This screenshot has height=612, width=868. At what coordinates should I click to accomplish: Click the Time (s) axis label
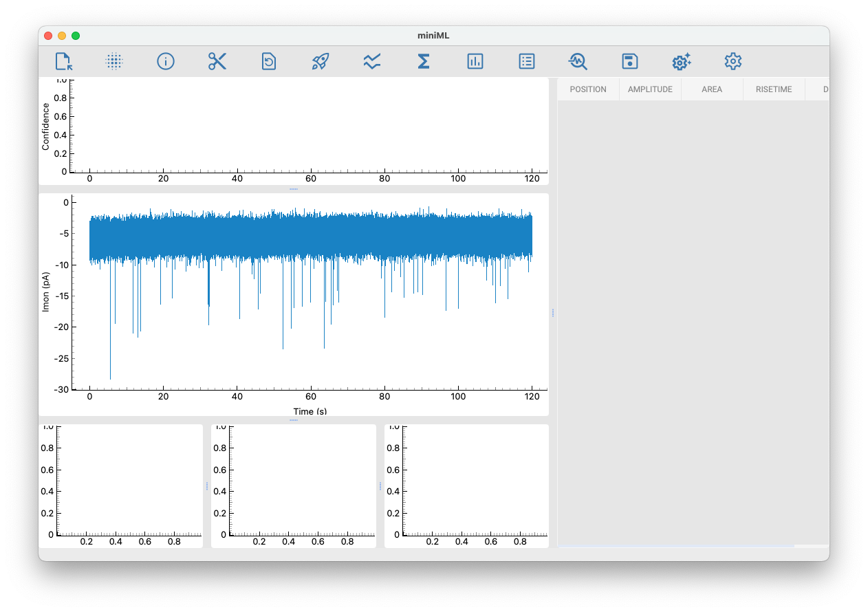[x=310, y=411]
